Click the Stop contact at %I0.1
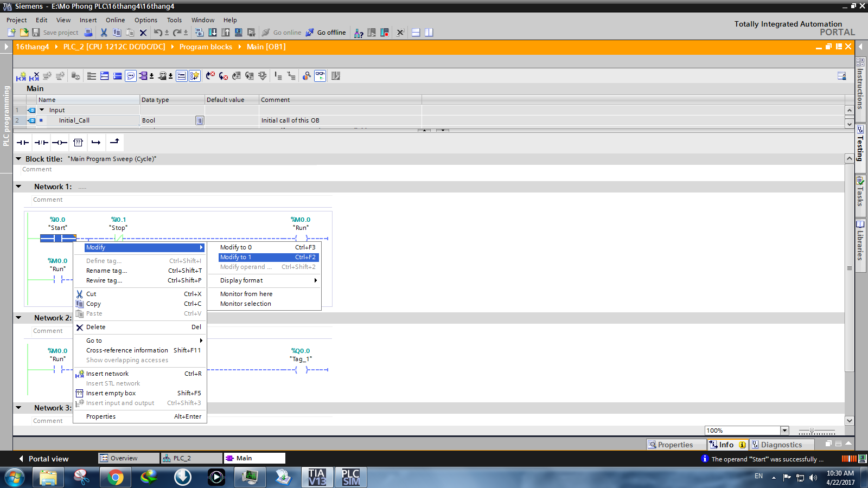Viewport: 868px width, 488px height. pyautogui.click(x=118, y=237)
